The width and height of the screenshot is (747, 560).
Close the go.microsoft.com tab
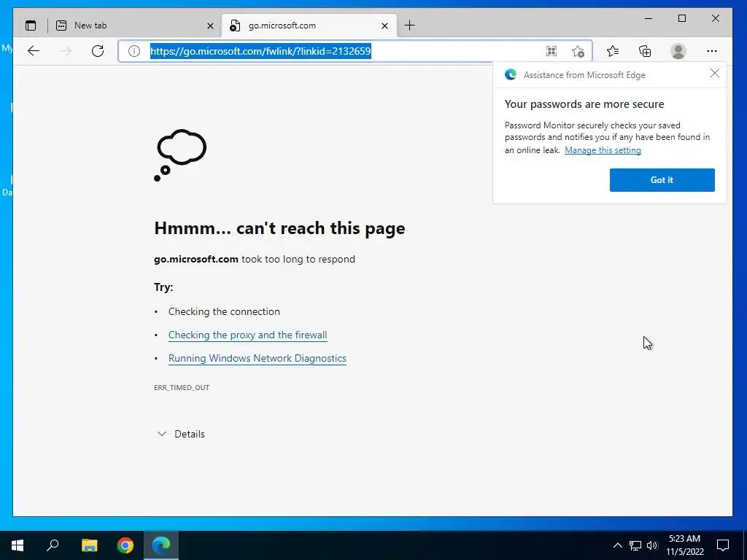click(x=384, y=26)
